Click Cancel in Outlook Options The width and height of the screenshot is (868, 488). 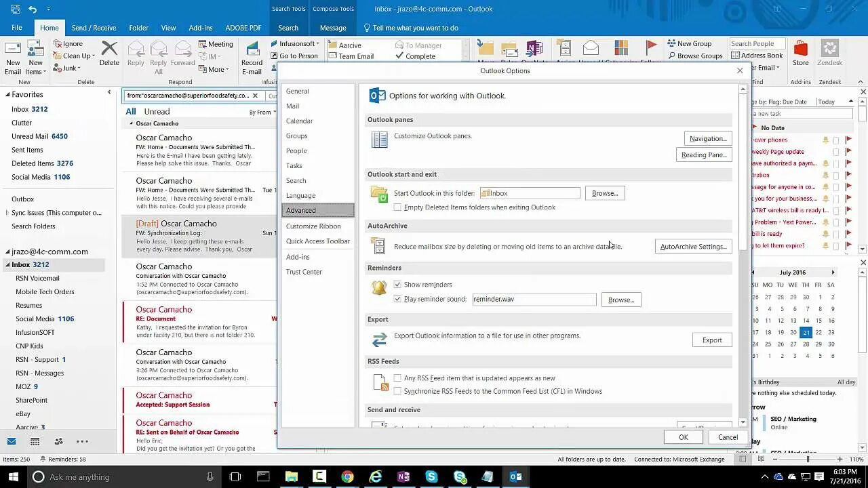tap(728, 437)
